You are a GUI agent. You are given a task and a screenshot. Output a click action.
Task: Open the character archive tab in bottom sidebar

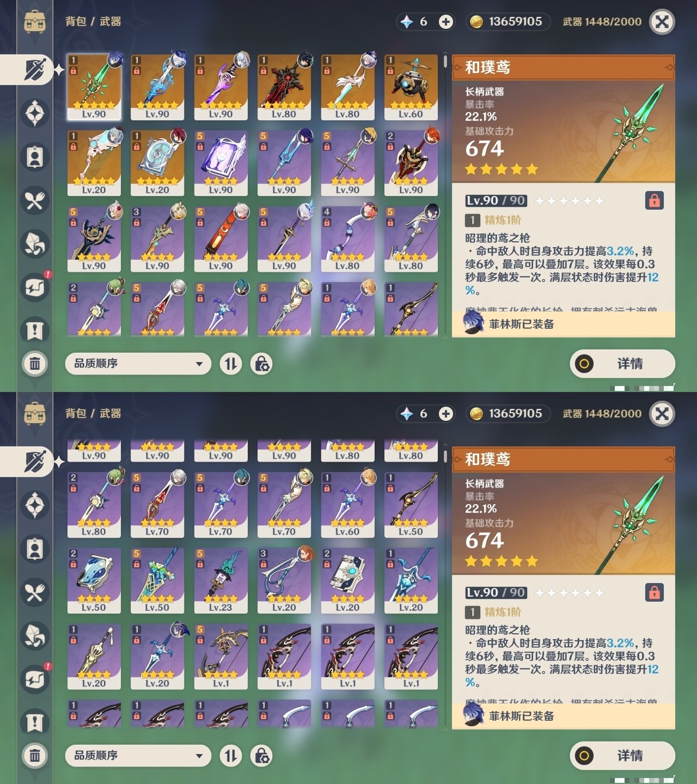pos(35,549)
